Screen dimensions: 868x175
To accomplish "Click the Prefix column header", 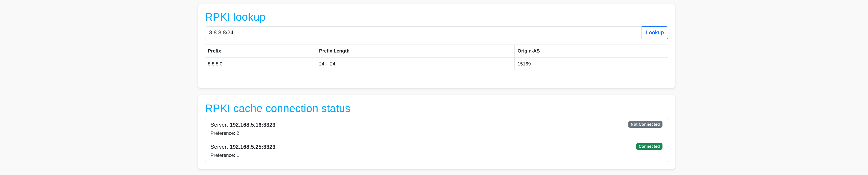I will [214, 51].
